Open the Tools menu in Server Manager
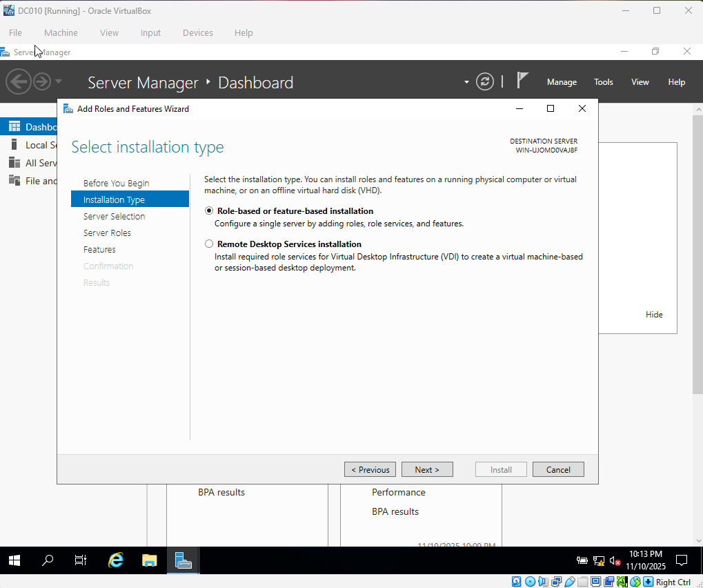The image size is (703, 588). coord(603,81)
